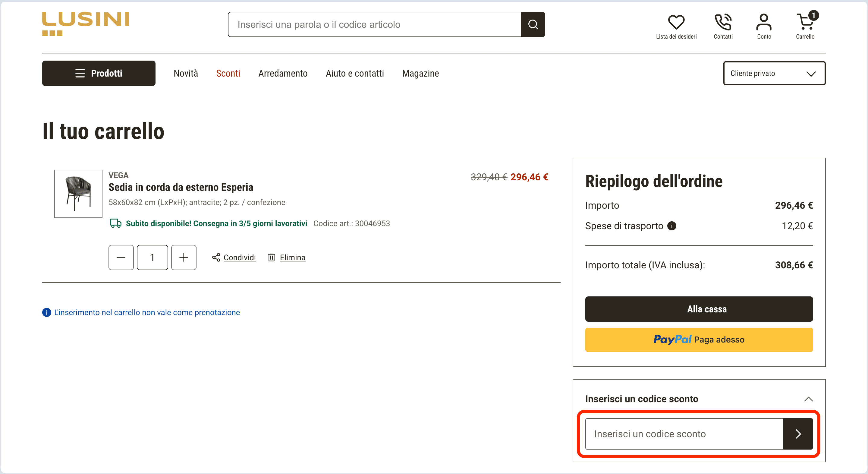Image resolution: width=868 pixels, height=474 pixels.
Task: Click the discounted price 296,46 € on the product
Action: pyautogui.click(x=529, y=177)
